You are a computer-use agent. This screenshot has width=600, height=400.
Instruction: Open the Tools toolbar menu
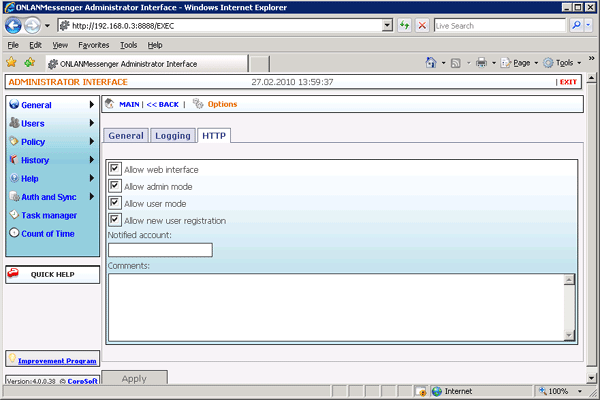click(x=562, y=63)
